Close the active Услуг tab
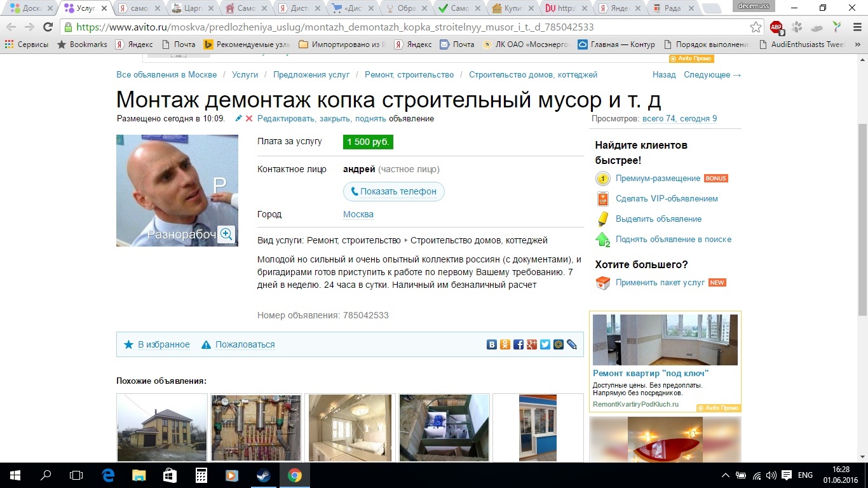868x488 pixels. click(x=103, y=8)
